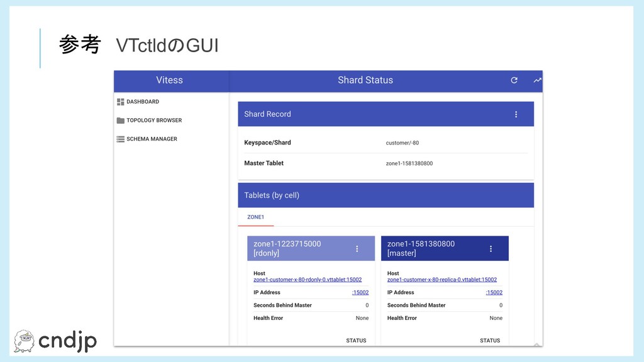
Task: Click Health Error label in the master card
Action: 402,318
